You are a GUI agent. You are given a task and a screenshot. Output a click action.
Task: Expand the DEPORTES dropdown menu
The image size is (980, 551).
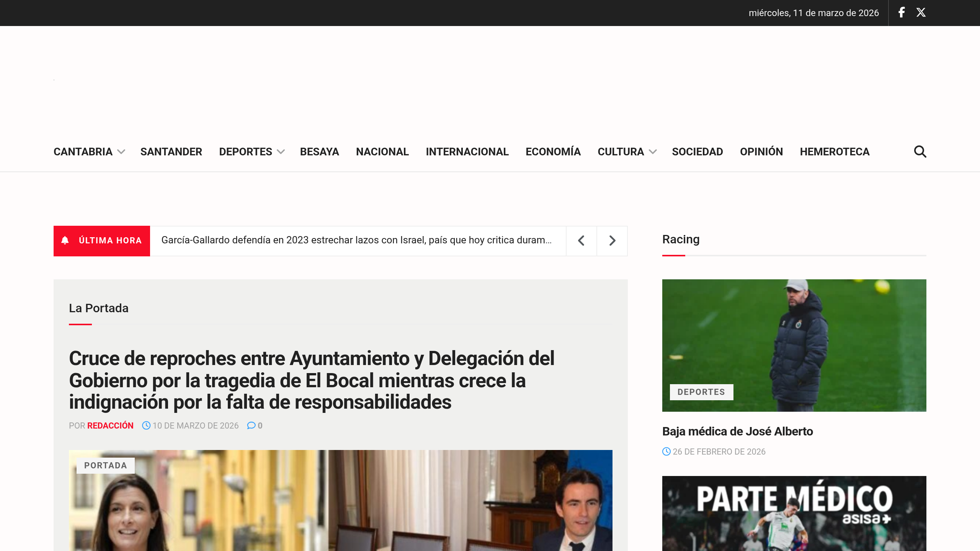coord(281,152)
